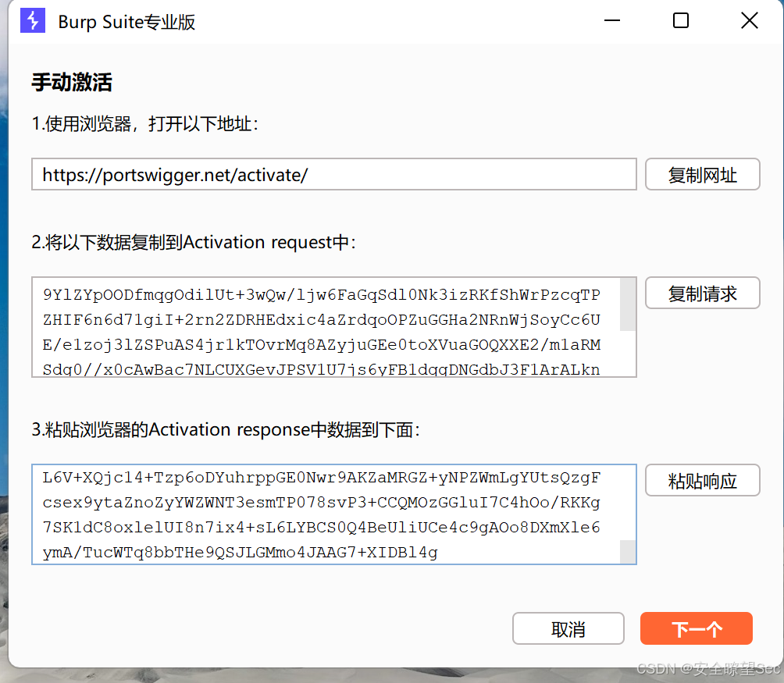
Task: Click the 取消 cancel button
Action: [x=568, y=628]
